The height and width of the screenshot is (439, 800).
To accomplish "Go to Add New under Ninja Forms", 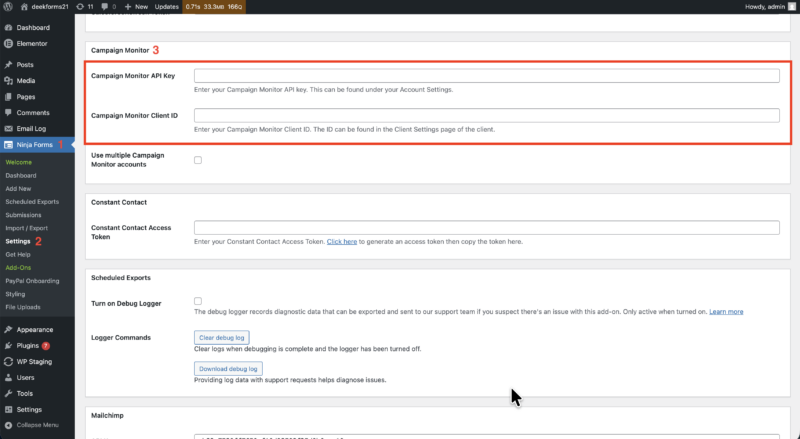I will pyautogui.click(x=18, y=189).
